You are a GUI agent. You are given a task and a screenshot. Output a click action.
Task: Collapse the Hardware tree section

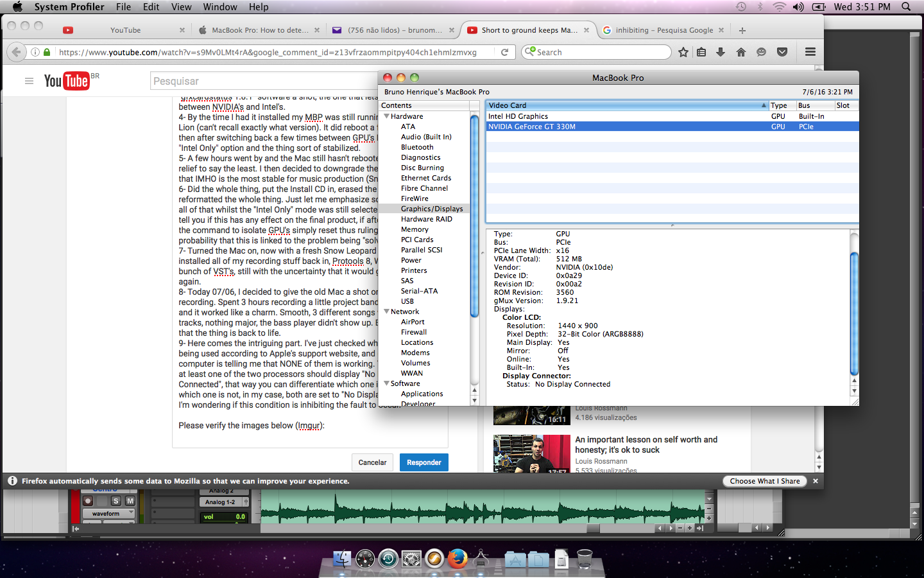coord(386,116)
